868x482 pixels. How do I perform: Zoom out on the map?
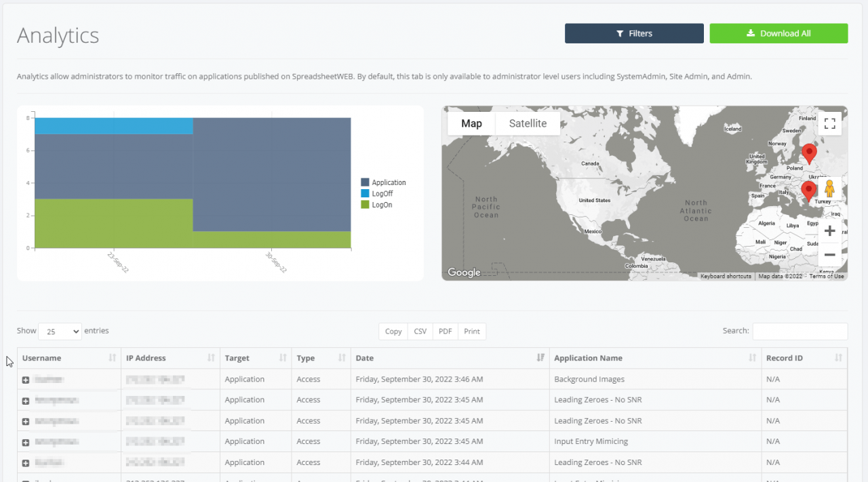click(829, 255)
